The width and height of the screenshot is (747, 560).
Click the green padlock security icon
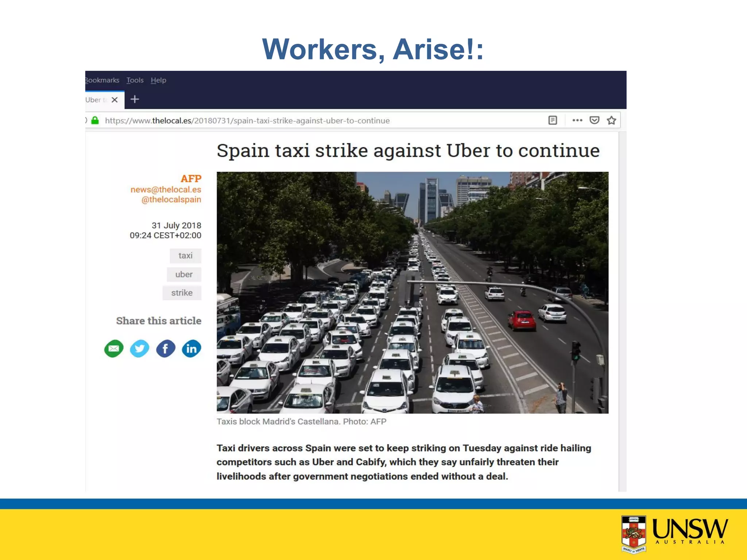click(x=95, y=120)
